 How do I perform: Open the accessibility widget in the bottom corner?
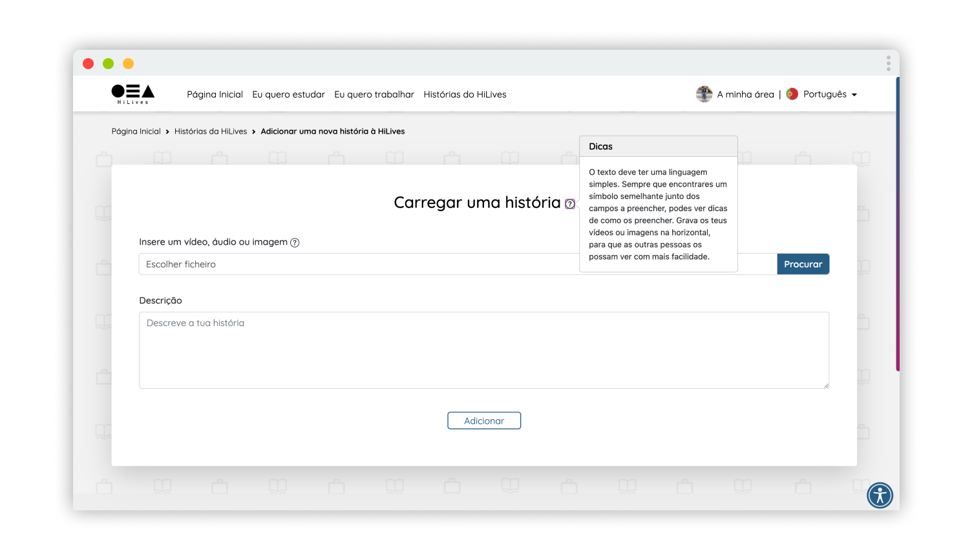(880, 495)
